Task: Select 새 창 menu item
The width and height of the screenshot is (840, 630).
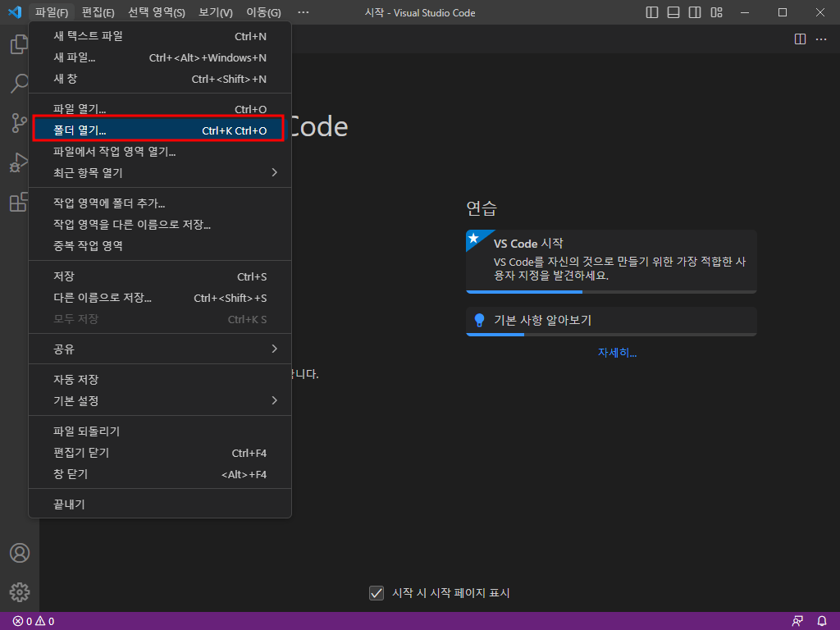Action: tap(160, 79)
